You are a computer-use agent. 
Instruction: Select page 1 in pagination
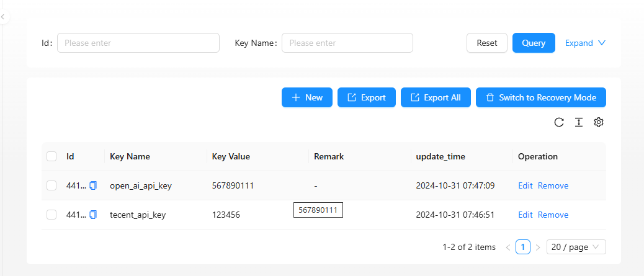point(523,247)
